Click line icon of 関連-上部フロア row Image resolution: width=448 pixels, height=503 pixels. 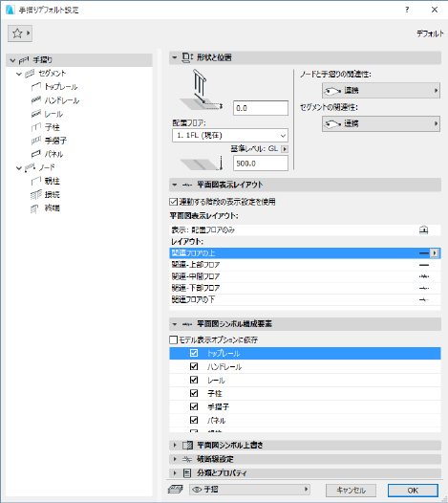[424, 265]
